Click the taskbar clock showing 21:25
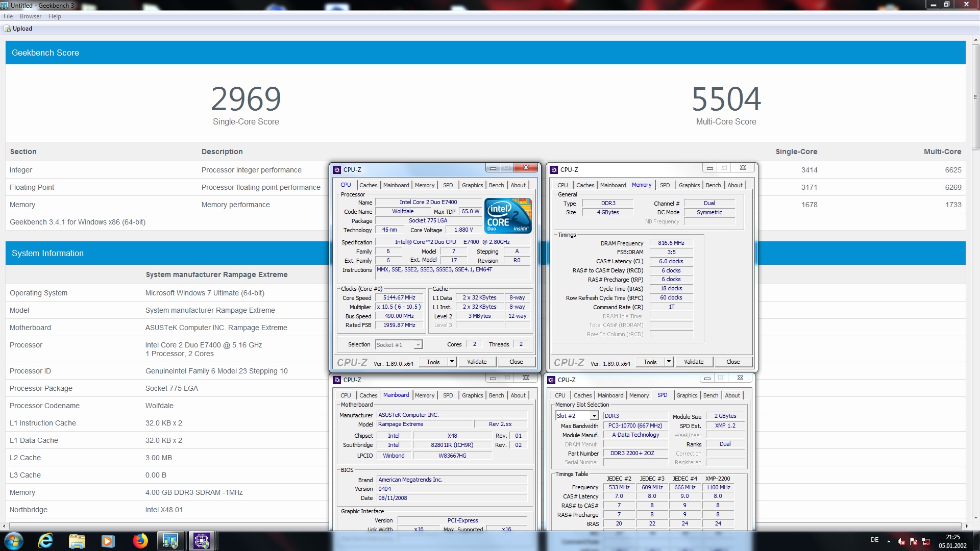The image size is (980, 551). pos(952,541)
